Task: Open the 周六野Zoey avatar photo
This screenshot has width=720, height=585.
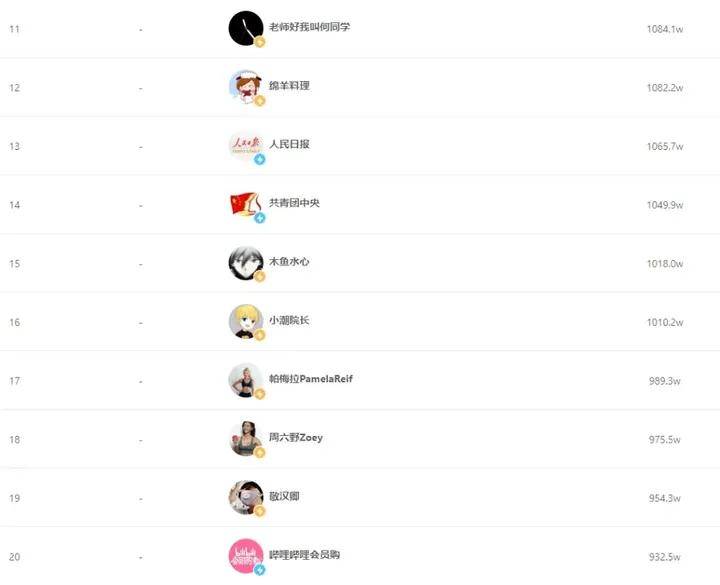Action: pos(246,439)
